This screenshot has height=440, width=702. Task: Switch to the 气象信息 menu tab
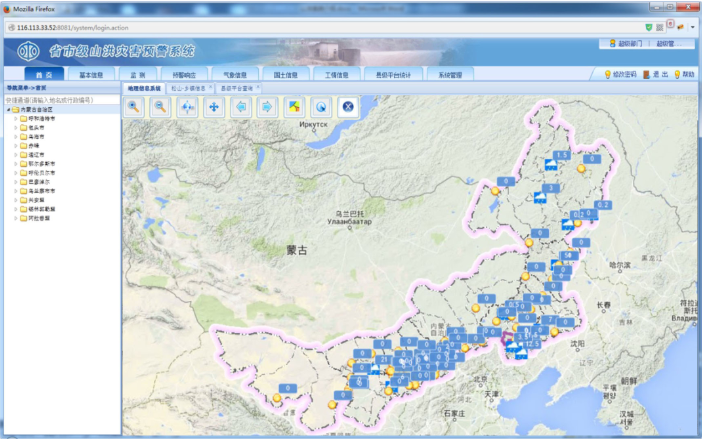(233, 74)
